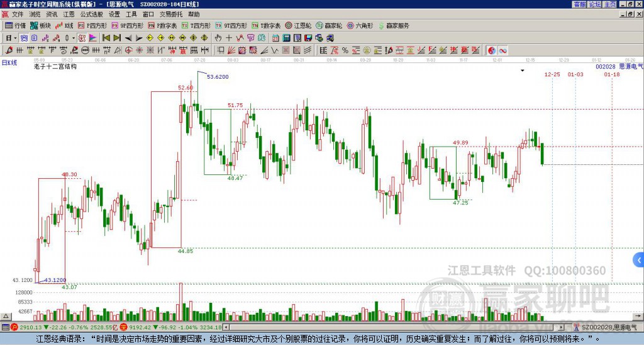Switch to K线 chart view
Screen dimensions: 644x345
click(x=64, y=25)
